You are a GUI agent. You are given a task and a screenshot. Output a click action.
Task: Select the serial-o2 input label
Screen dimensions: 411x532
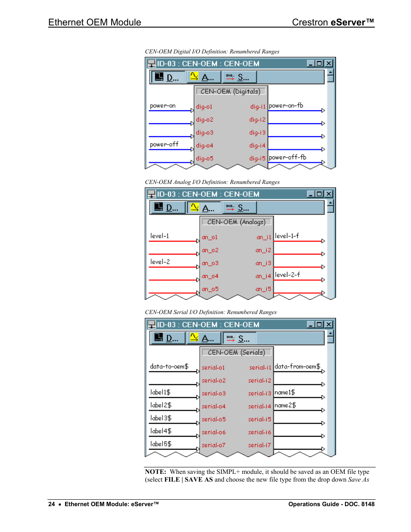[214, 381]
